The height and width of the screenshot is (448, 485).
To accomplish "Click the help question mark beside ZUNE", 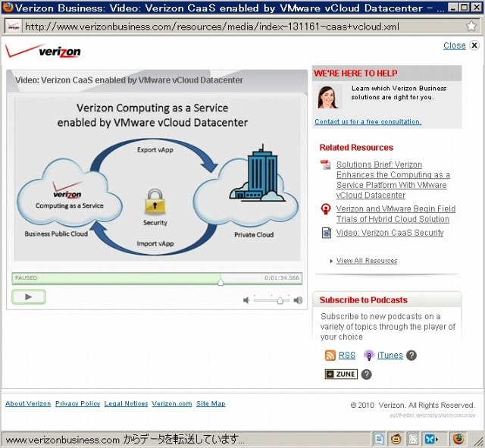I will pyautogui.click(x=366, y=374).
